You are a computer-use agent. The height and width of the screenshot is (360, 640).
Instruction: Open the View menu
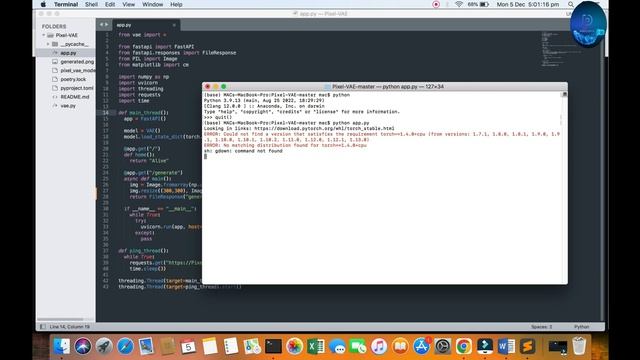(x=129, y=4)
